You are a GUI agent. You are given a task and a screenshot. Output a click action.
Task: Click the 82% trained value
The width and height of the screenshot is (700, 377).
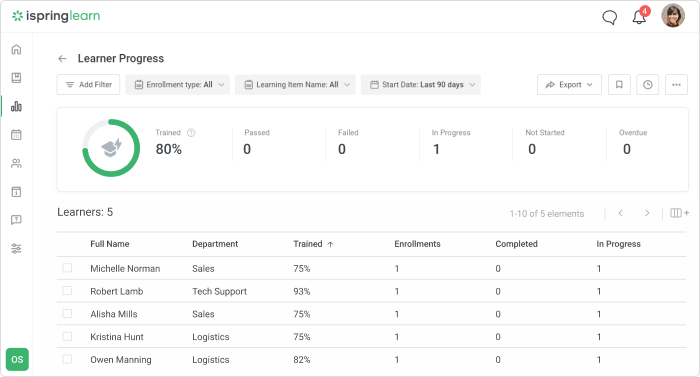302,360
